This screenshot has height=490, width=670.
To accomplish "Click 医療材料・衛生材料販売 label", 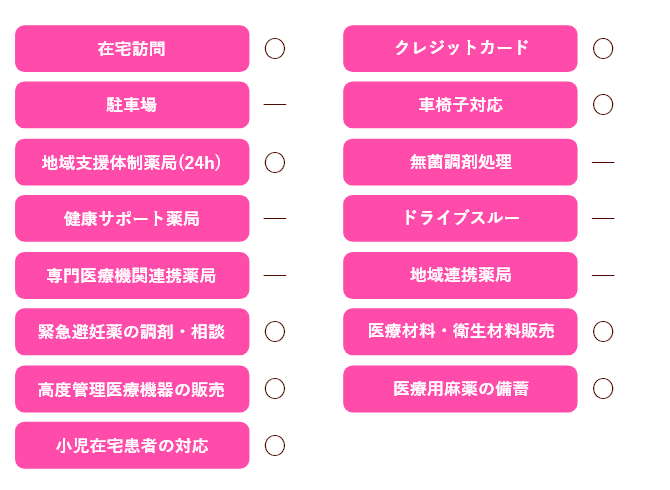I will pyautogui.click(x=460, y=332).
